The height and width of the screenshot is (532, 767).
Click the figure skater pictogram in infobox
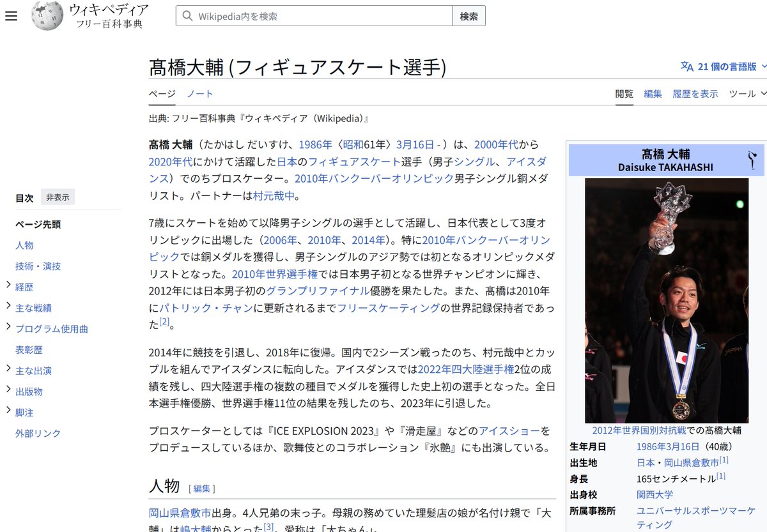coord(752,160)
